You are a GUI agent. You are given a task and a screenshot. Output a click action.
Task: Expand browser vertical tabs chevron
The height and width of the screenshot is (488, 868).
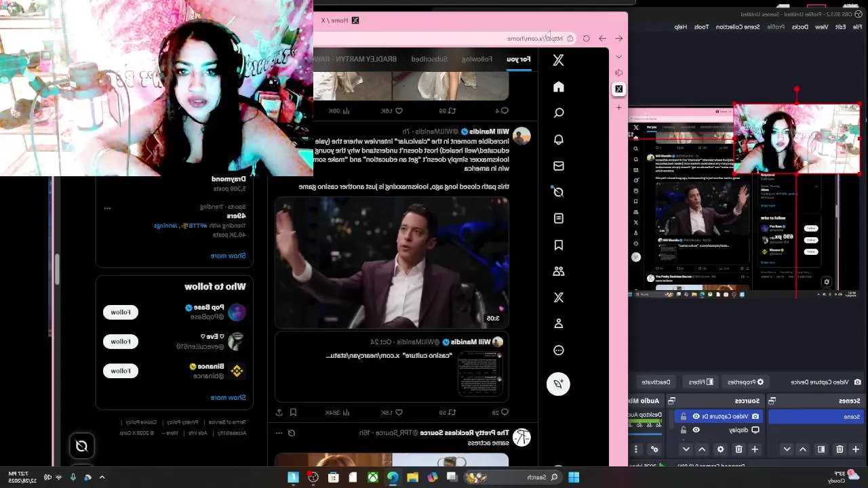tap(618, 58)
